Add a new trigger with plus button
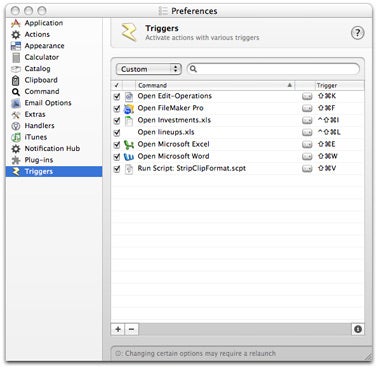This screenshot has width=379, height=371. [x=118, y=329]
